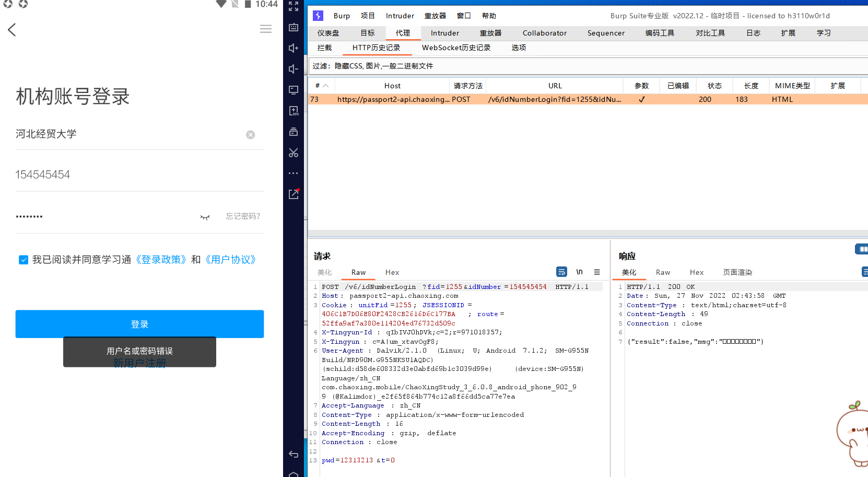Click pwd=12313213 in request body
The image size is (868, 477).
[347, 460]
